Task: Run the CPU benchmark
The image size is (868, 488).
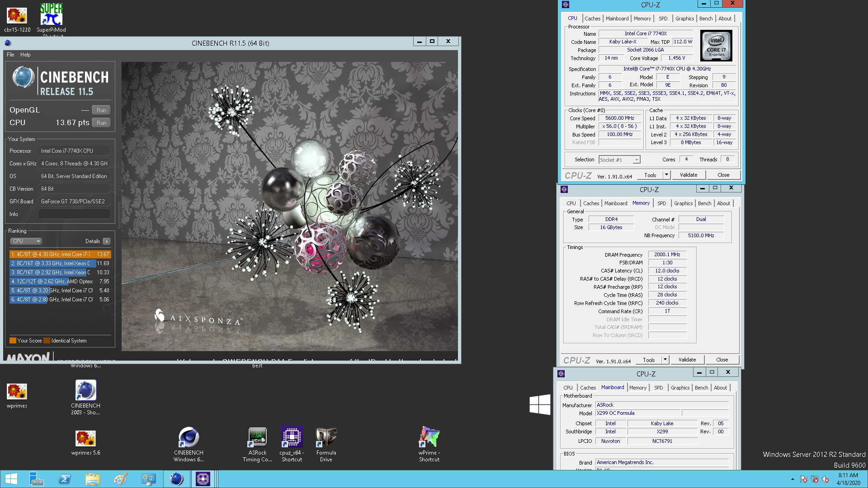Action: [x=101, y=123]
